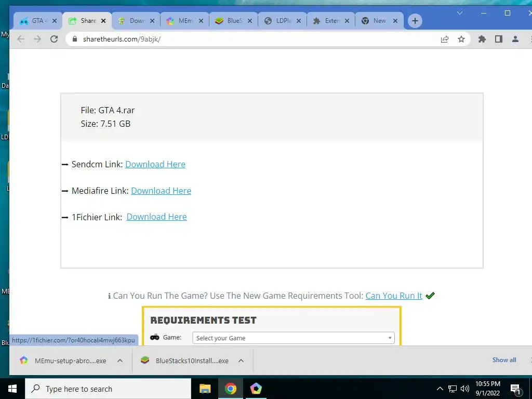Screen dimensions: 532x399
Task: Click the MEmu taskbar icon
Action: (256, 389)
